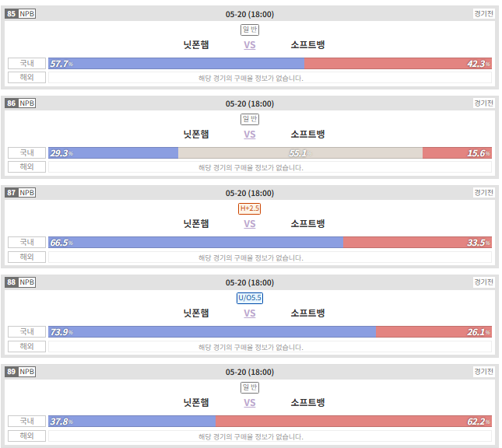The height and width of the screenshot is (448, 502).
Task: Click team name 닛폰햄 in match 88
Action: (x=196, y=313)
